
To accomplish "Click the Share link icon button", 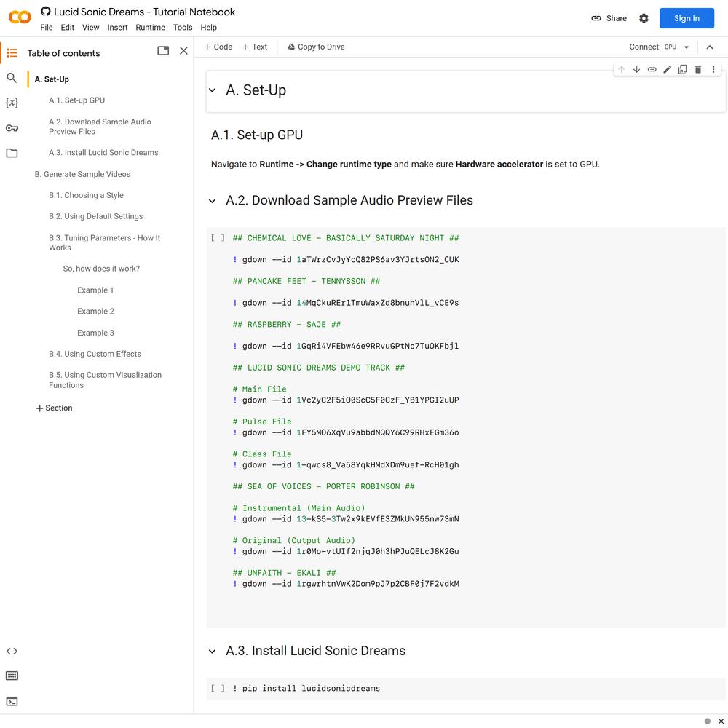I will coord(609,18).
